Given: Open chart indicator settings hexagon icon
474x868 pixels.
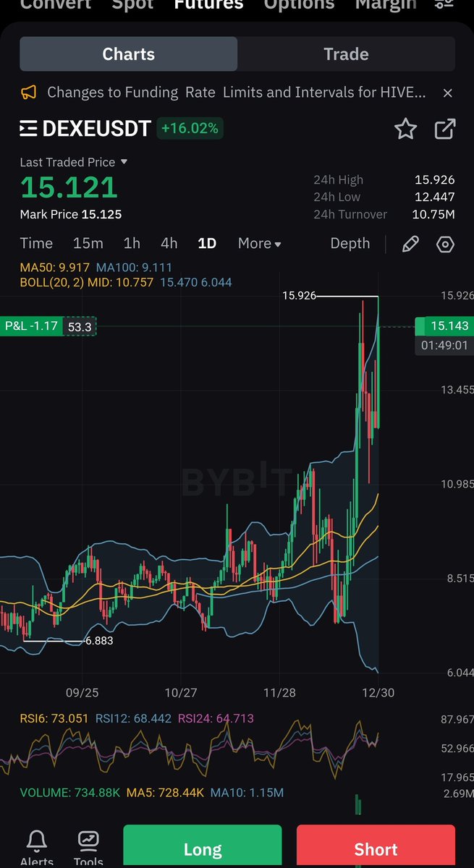Looking at the screenshot, I should click(446, 244).
